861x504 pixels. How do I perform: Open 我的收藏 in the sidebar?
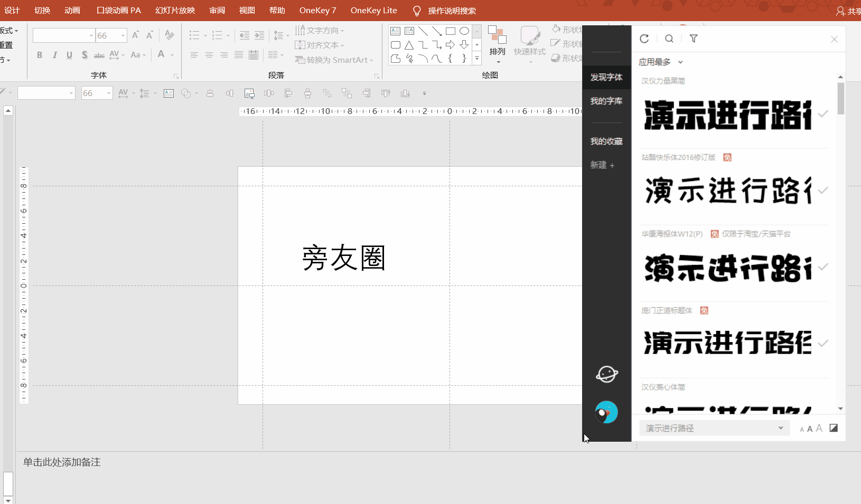606,141
